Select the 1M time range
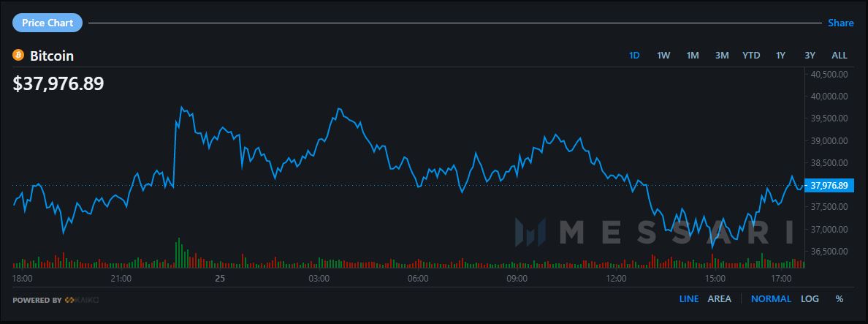The width and height of the screenshot is (868, 324). pos(693,56)
